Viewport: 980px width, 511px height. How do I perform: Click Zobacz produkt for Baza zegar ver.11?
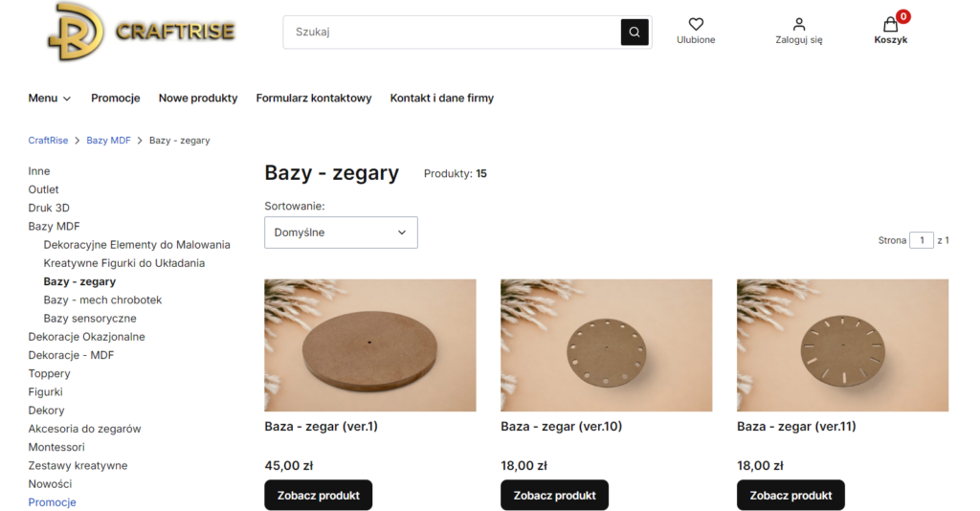tap(791, 495)
